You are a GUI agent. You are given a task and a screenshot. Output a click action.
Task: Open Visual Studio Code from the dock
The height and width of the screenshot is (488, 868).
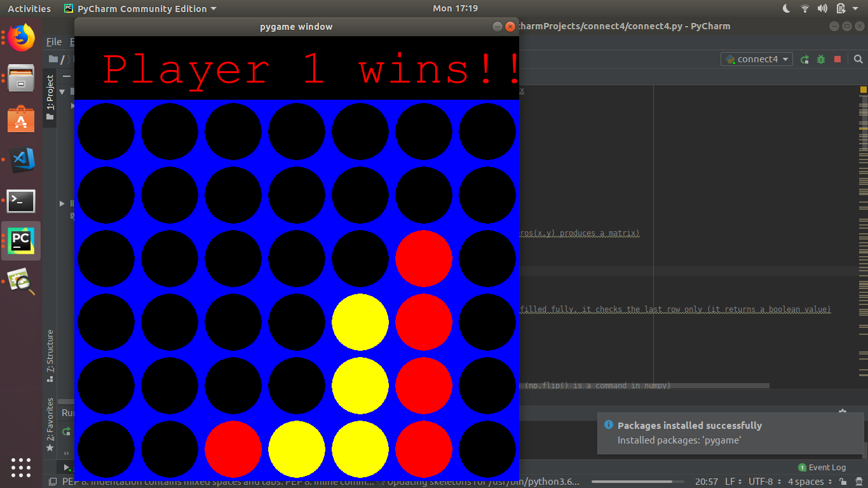click(21, 160)
